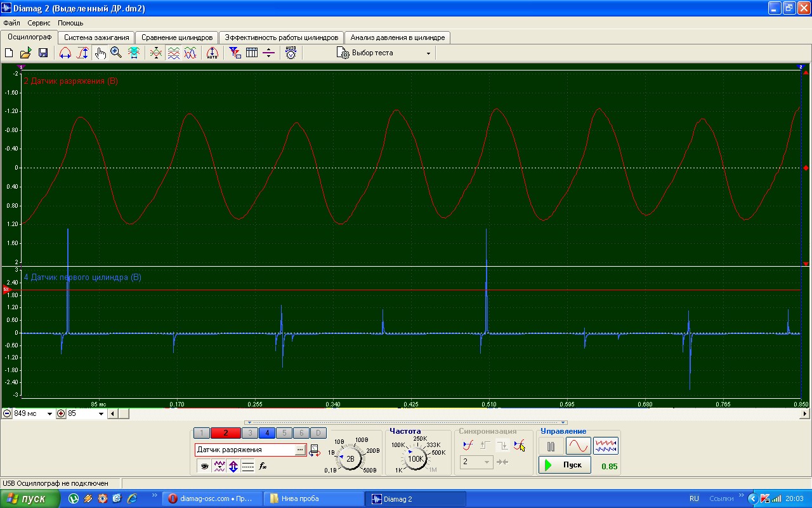Click the Пуск start button
The image size is (812, 508).
point(565,465)
